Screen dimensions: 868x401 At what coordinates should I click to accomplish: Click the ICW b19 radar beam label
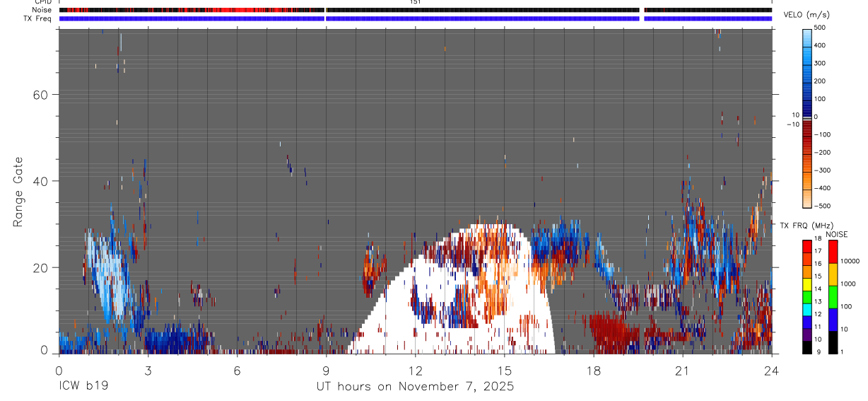coord(83,387)
